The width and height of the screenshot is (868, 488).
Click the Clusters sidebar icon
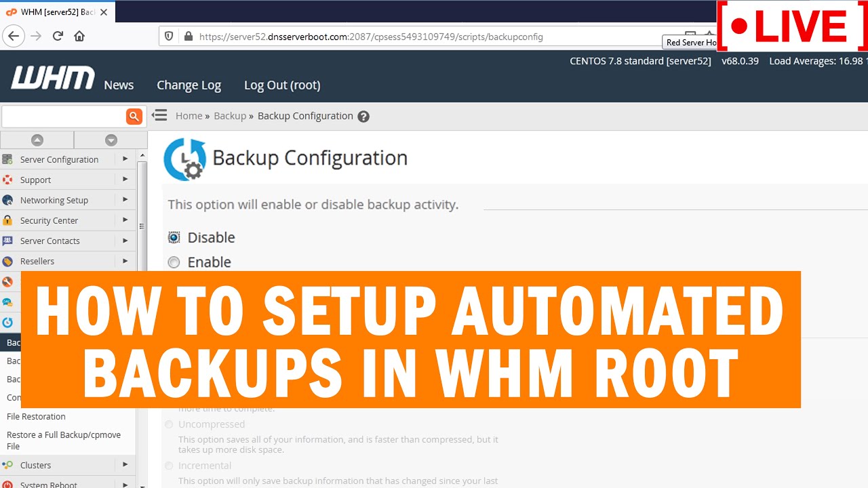pyautogui.click(x=7, y=465)
